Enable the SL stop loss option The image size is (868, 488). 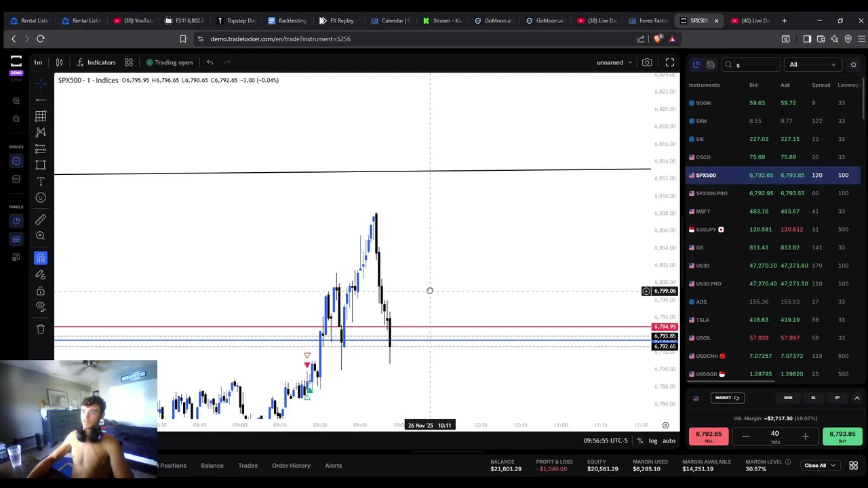point(813,398)
